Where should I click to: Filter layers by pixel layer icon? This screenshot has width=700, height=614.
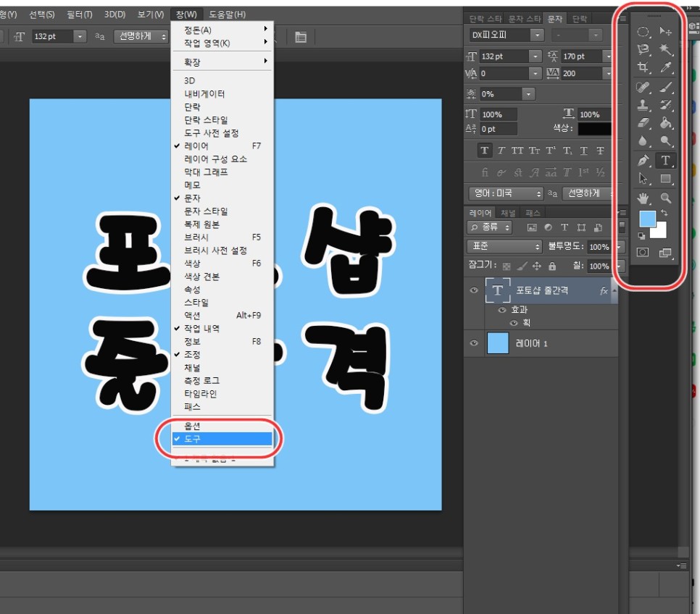(x=532, y=227)
